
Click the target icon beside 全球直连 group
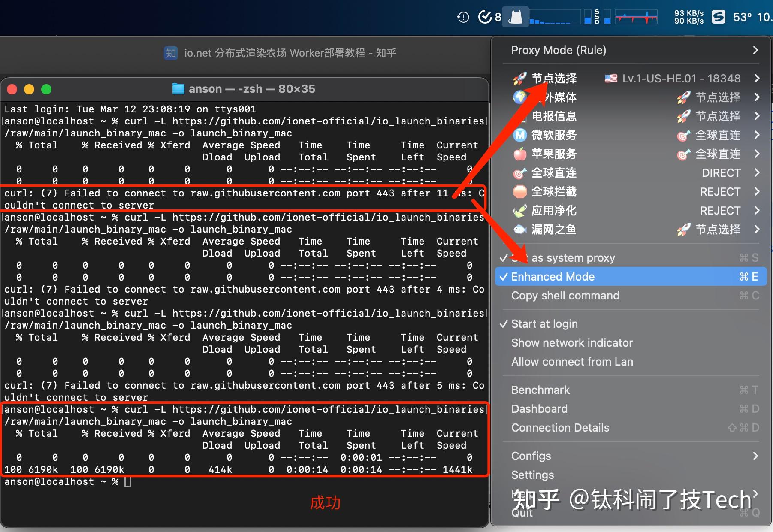coord(520,173)
